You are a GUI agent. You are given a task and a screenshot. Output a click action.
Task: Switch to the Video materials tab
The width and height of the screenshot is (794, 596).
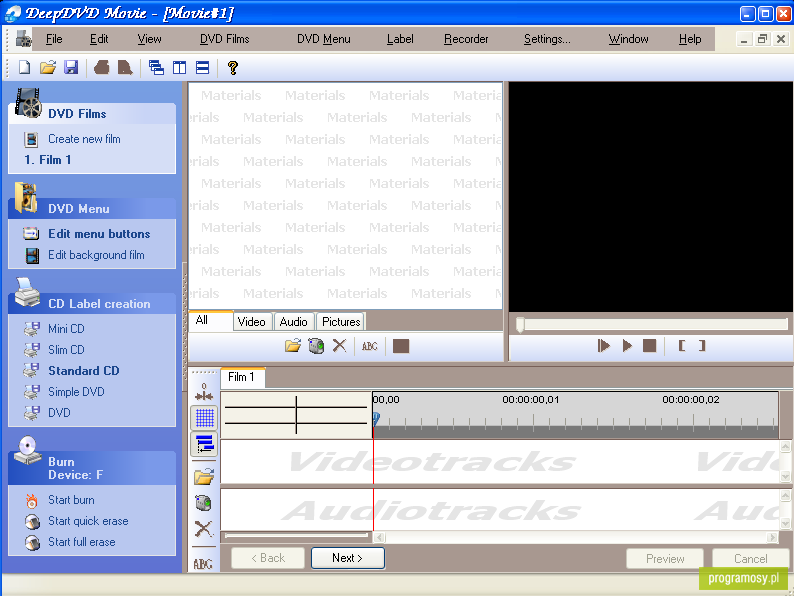pos(252,322)
